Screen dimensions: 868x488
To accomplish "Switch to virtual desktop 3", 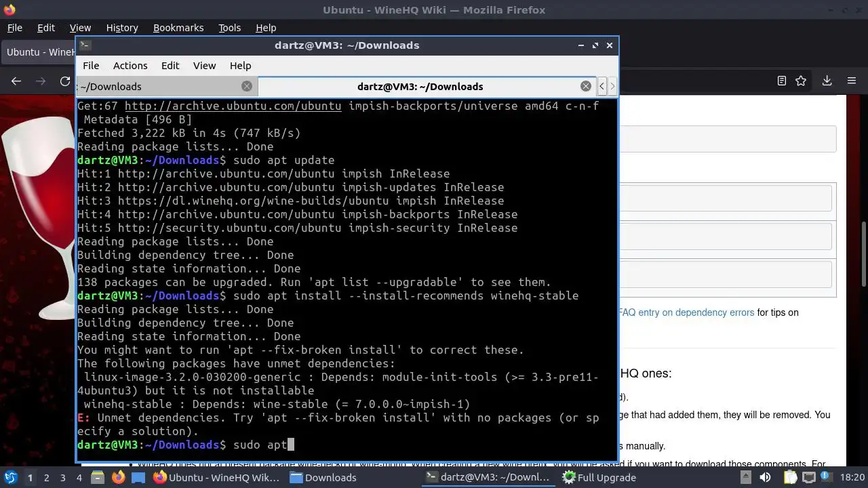I will [63, 477].
